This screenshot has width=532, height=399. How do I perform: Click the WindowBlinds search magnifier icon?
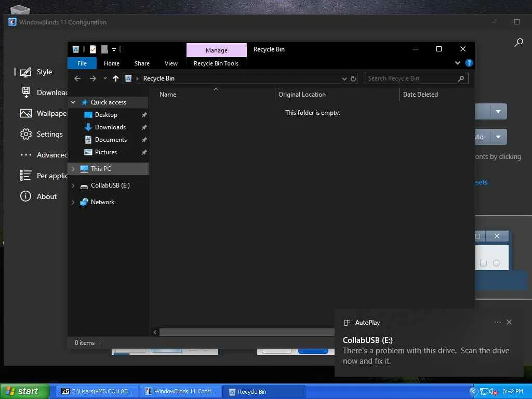click(518, 43)
